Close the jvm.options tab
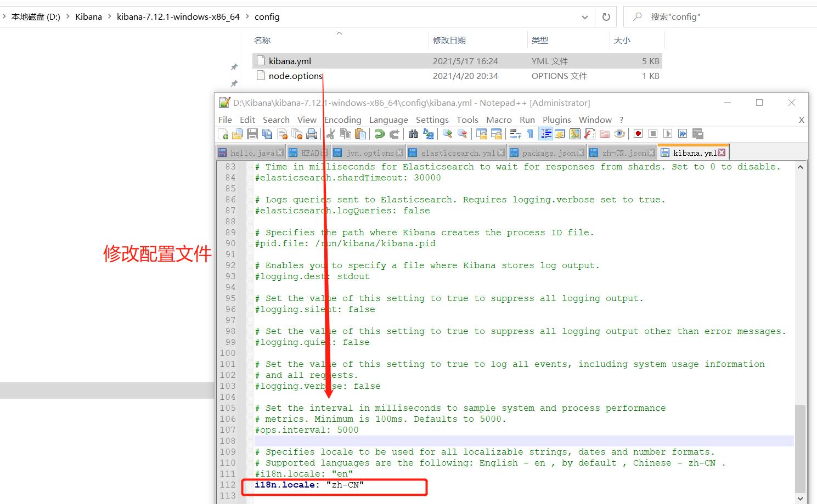The image size is (817, 504). 399,153
